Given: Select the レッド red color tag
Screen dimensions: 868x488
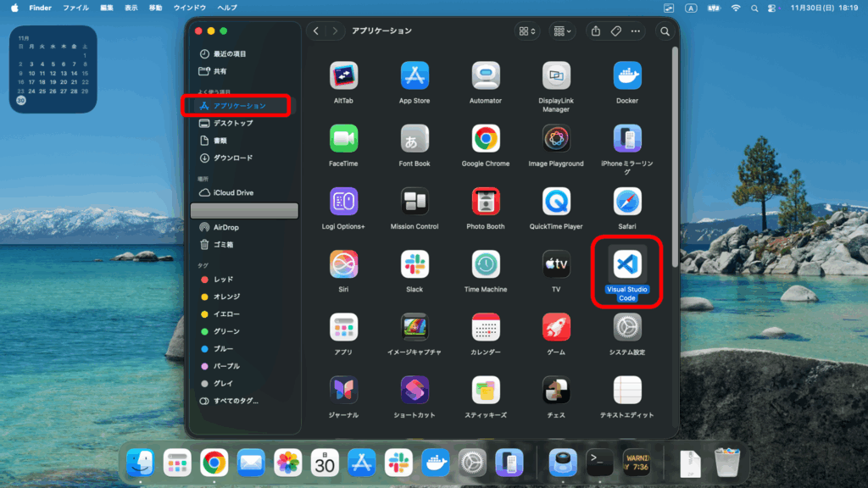Looking at the screenshot, I should [223, 279].
